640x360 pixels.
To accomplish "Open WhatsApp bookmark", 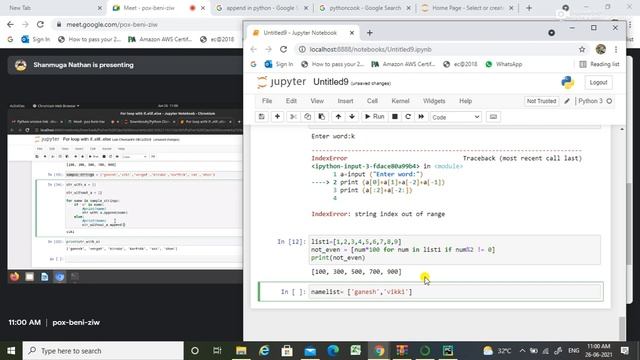I will pos(503,64).
